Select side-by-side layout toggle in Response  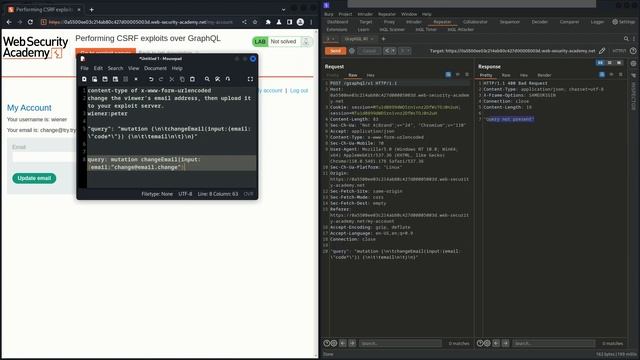(x=600, y=63)
